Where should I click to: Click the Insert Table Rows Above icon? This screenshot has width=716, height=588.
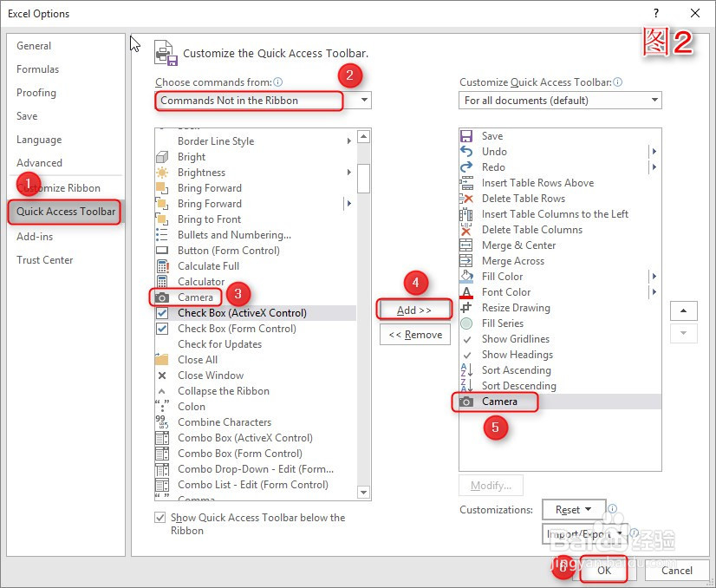pyautogui.click(x=466, y=183)
